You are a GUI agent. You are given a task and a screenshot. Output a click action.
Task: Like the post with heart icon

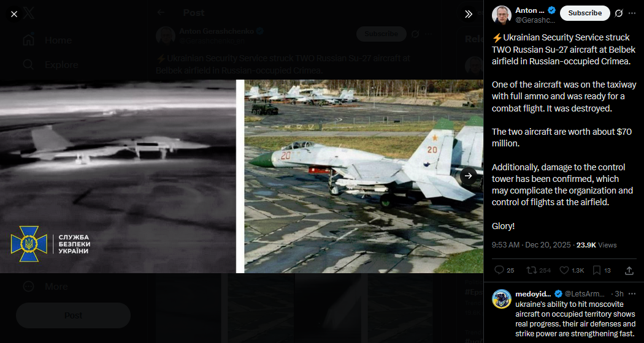point(564,270)
